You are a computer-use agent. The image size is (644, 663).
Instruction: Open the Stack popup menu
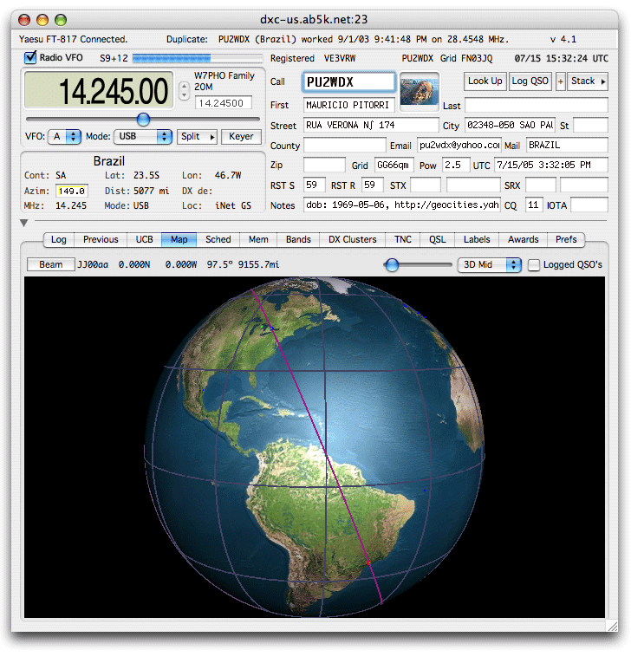click(x=589, y=81)
